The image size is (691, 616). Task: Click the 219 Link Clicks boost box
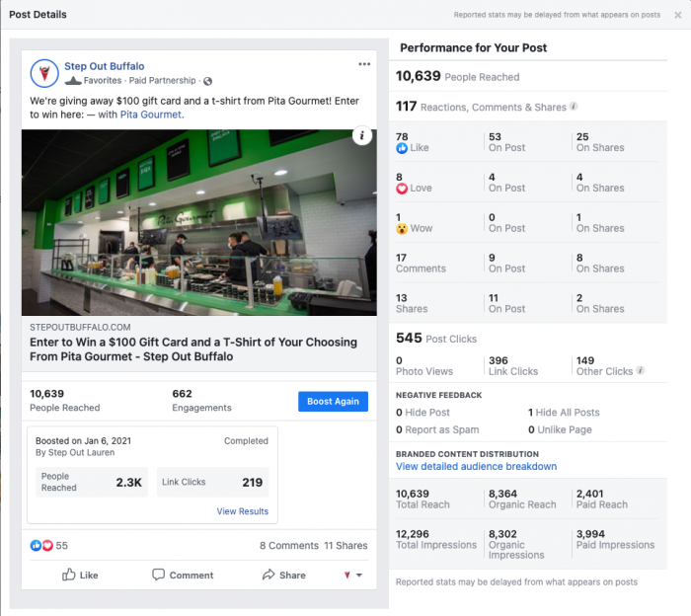(x=213, y=482)
